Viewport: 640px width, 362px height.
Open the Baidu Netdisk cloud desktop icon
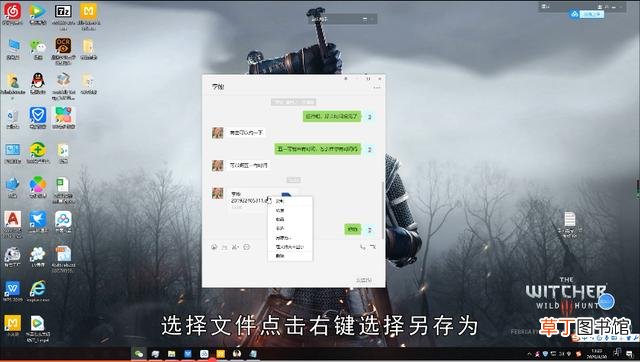pyautogui.click(x=63, y=221)
